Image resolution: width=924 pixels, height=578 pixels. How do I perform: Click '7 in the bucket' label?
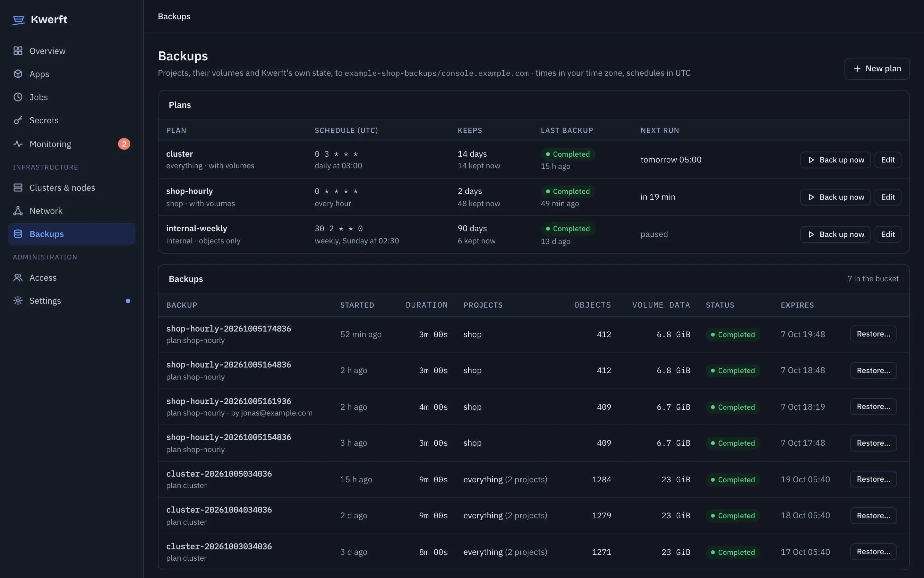point(873,279)
